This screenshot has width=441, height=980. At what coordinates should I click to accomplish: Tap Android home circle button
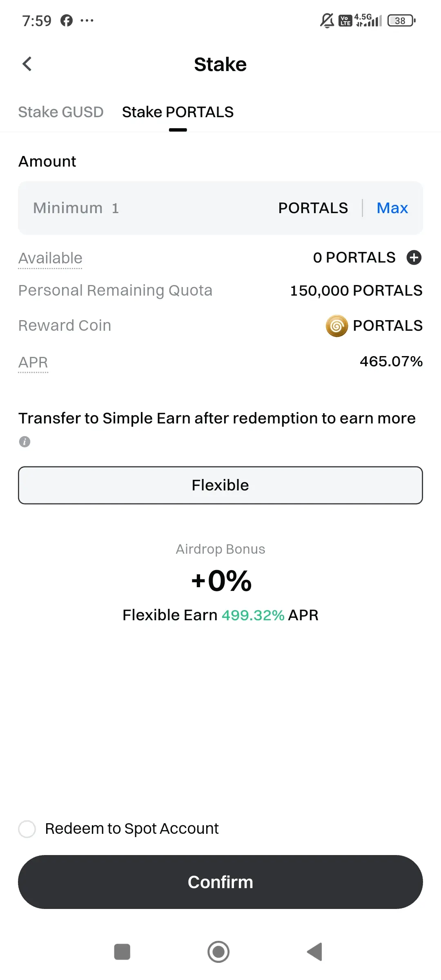[218, 952]
